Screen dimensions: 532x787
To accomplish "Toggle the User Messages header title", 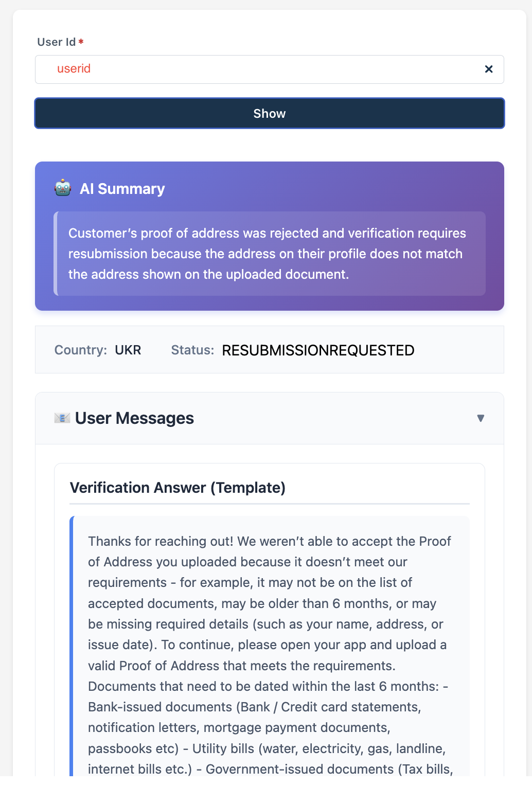I will point(134,418).
